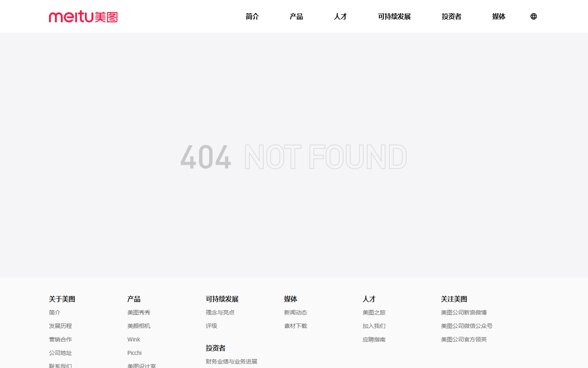Visit the 美图秀秀 product link

pyautogui.click(x=139, y=312)
